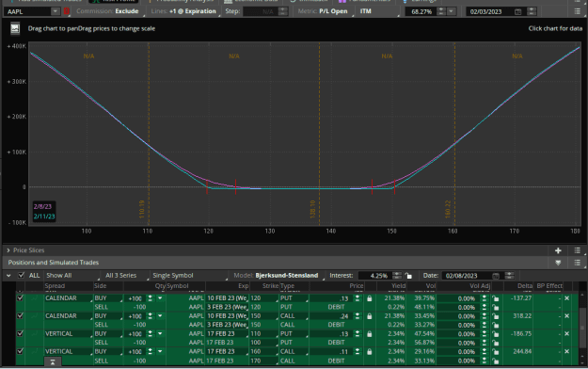The image size is (588, 369).
Task: Click the unlock icon beside the Interest field
Action: point(408,276)
